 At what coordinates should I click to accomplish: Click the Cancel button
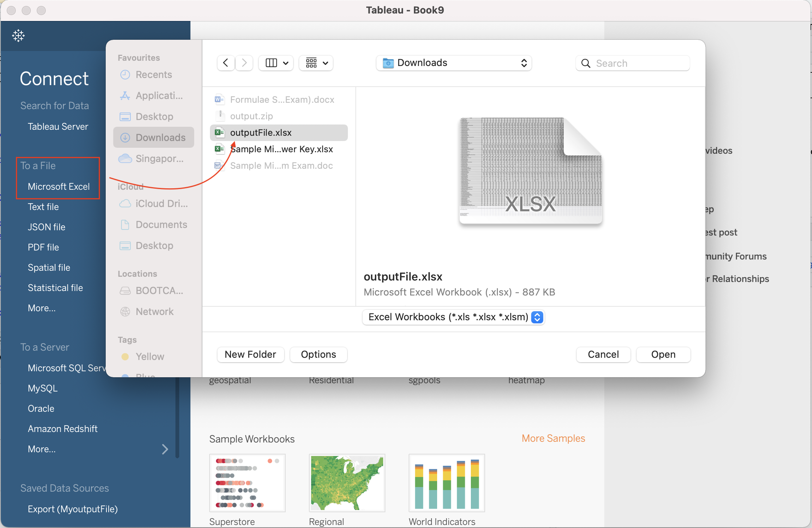pyautogui.click(x=603, y=354)
